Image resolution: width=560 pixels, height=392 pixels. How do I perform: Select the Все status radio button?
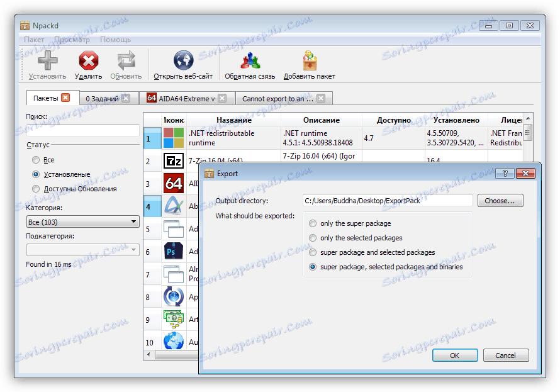(36, 160)
